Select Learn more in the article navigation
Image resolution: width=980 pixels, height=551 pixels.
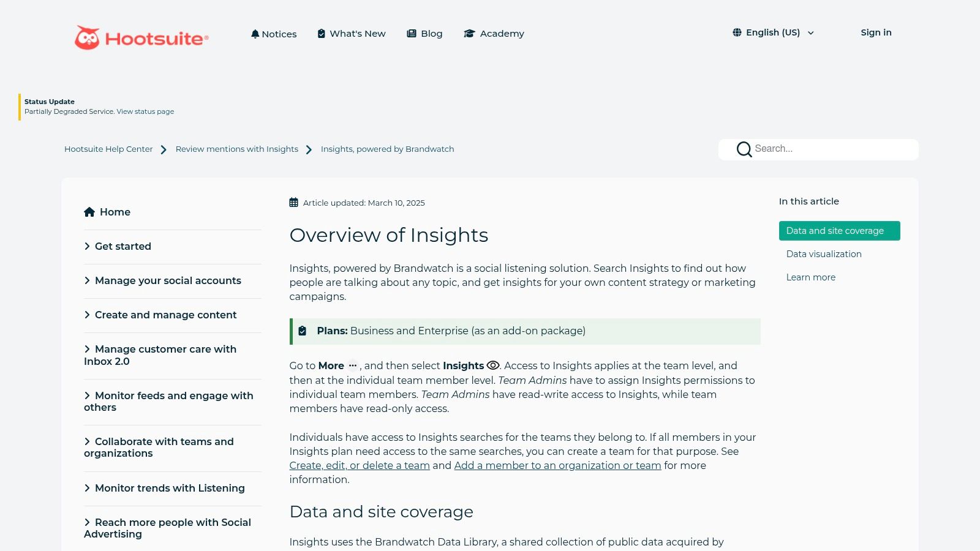[810, 277]
